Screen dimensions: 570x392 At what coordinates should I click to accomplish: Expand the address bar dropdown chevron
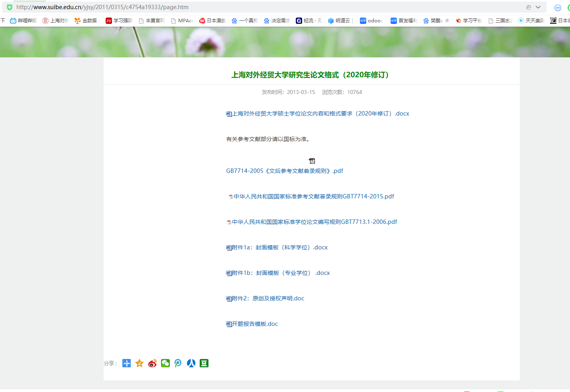pyautogui.click(x=538, y=7)
